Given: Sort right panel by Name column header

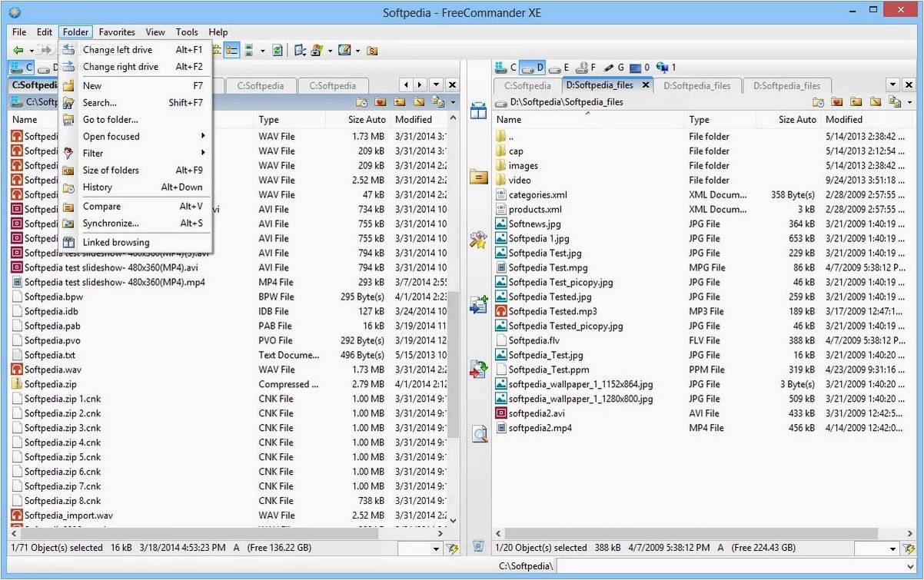Looking at the screenshot, I should [x=588, y=120].
